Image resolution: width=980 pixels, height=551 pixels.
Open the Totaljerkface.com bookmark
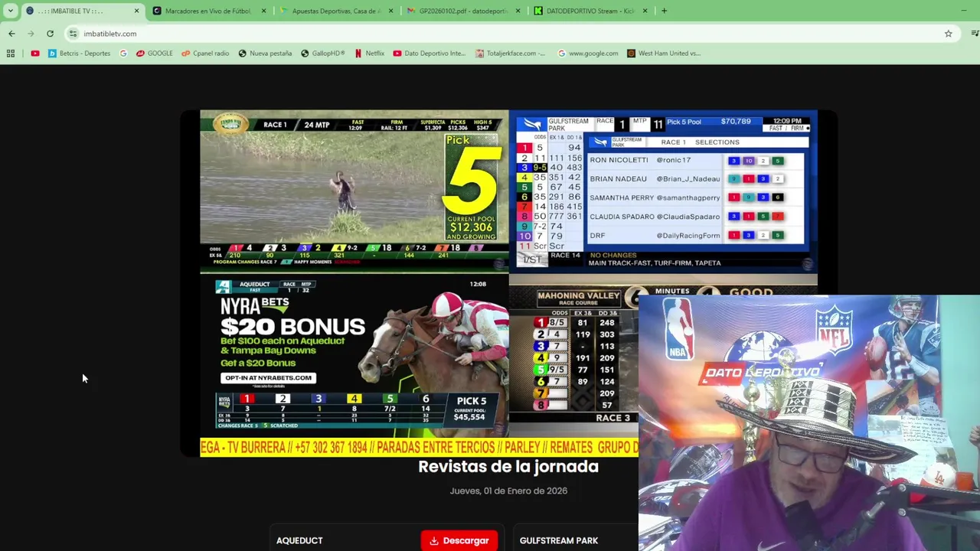511,54
